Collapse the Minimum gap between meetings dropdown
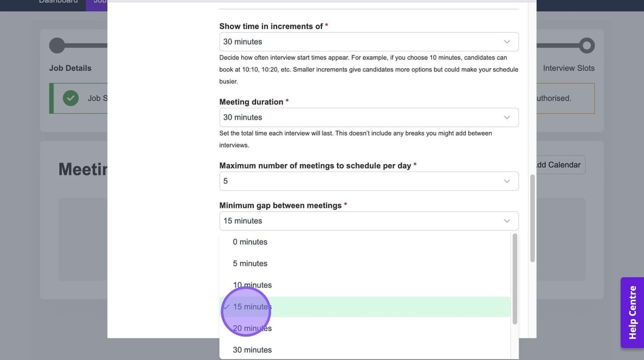Image resolution: width=644 pixels, height=360 pixels. point(369,221)
